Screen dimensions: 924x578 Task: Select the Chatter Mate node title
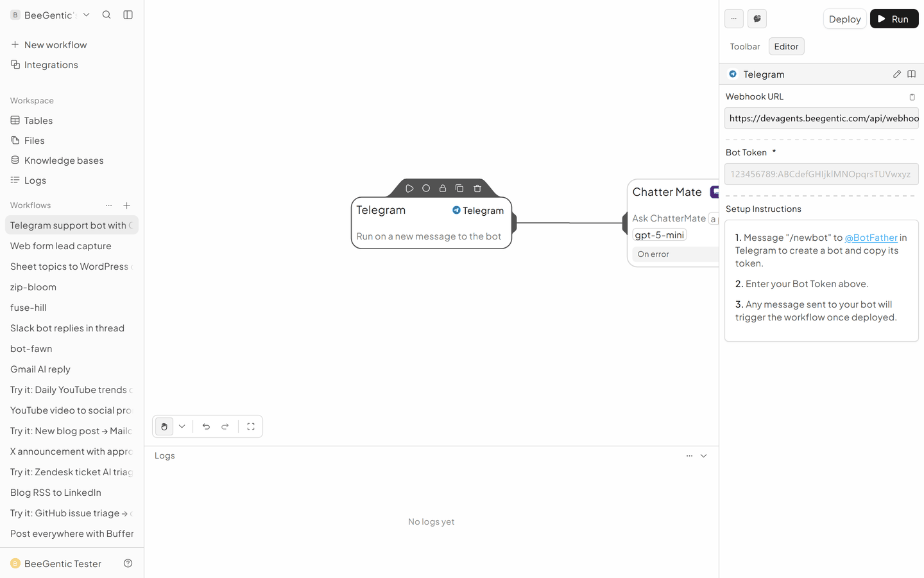(667, 192)
